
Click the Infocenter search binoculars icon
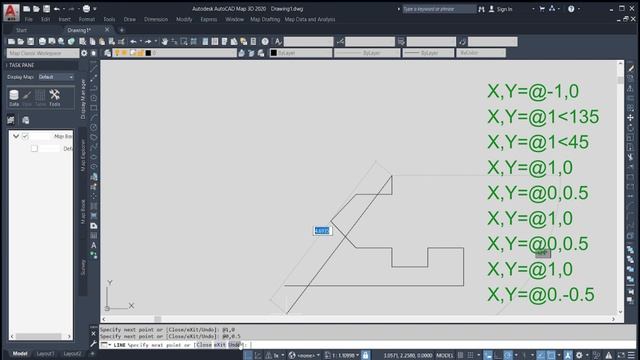(482, 9)
